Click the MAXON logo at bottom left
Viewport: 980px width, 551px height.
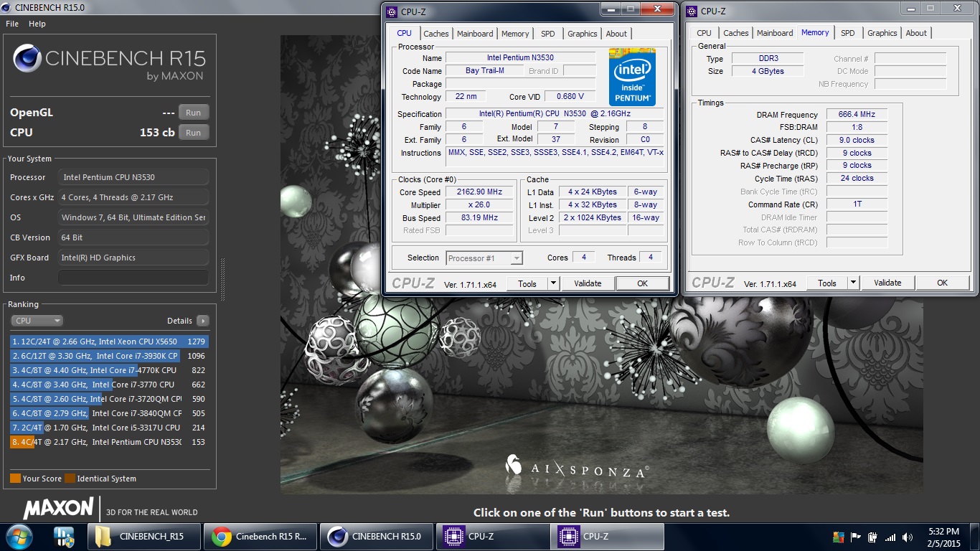click(x=59, y=509)
